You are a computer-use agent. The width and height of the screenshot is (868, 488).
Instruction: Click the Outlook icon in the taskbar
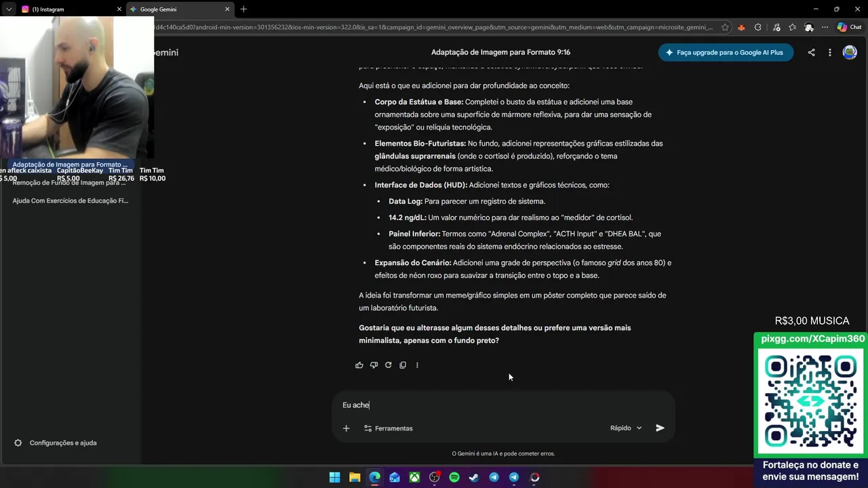click(x=395, y=477)
